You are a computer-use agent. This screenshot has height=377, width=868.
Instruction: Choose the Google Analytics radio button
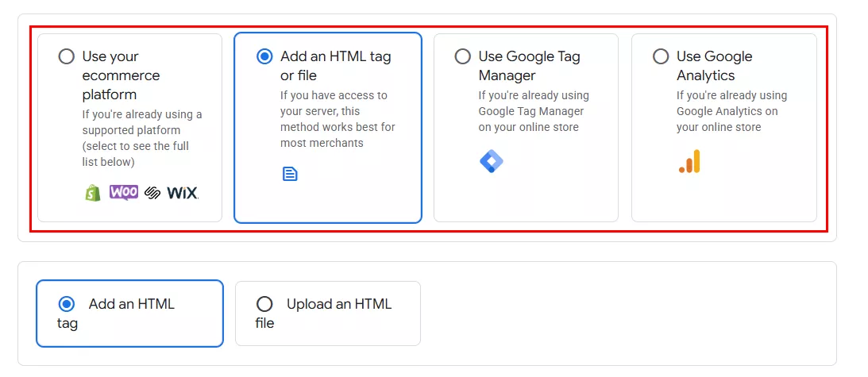(x=661, y=56)
